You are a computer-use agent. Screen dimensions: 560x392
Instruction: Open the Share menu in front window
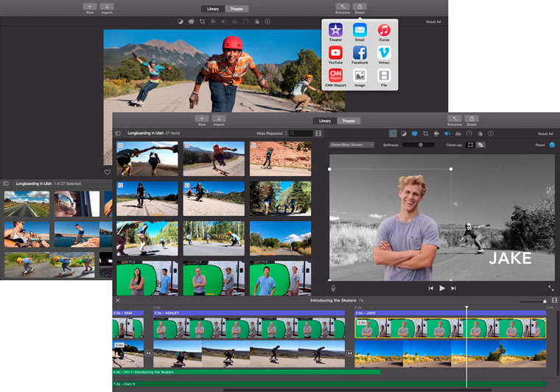coord(472,120)
